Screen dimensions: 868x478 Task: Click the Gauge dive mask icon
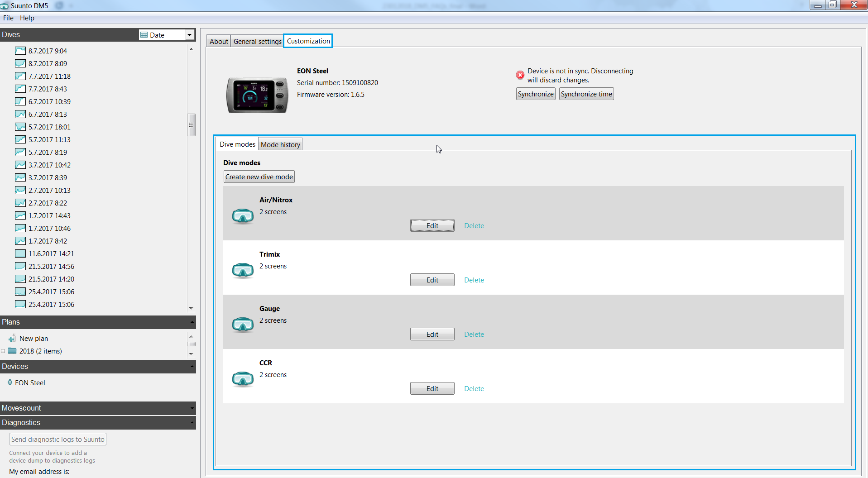click(x=243, y=325)
